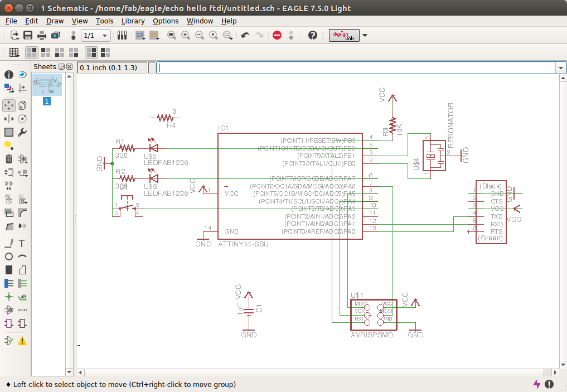Open the Options menu
Screen dimensions: 567x392
tap(166, 21)
